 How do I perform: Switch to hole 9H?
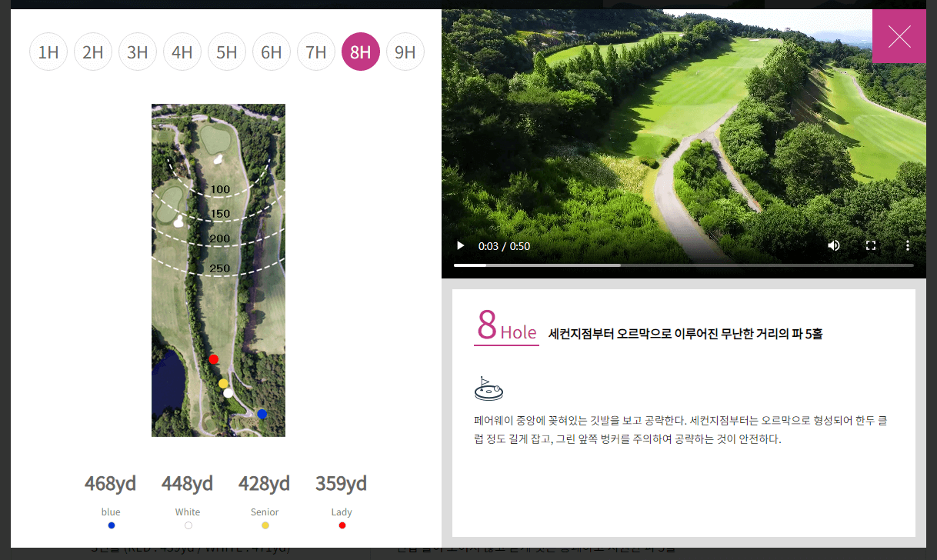tap(405, 52)
